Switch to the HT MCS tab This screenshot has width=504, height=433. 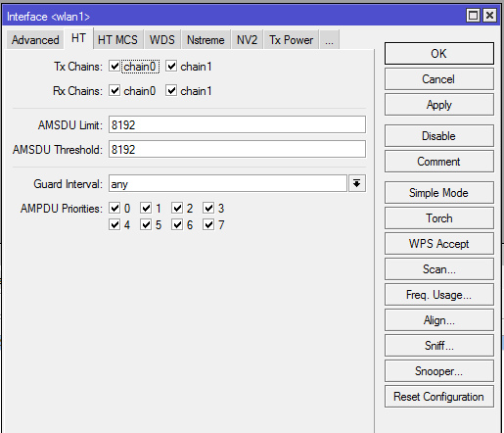coord(117,40)
